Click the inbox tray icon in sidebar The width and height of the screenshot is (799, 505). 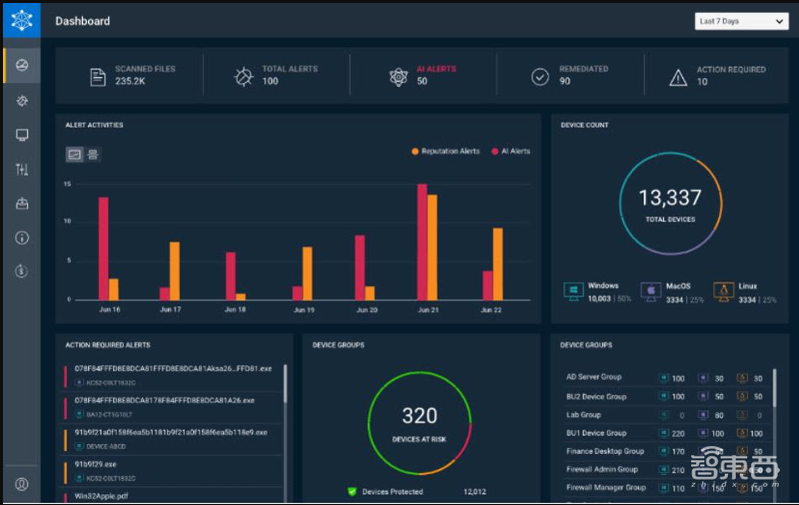22,203
